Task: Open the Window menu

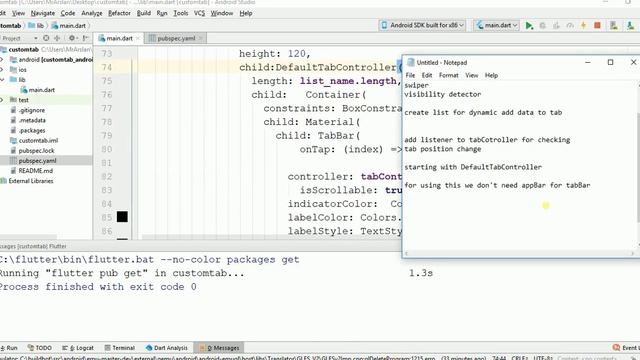Action: (222, 13)
